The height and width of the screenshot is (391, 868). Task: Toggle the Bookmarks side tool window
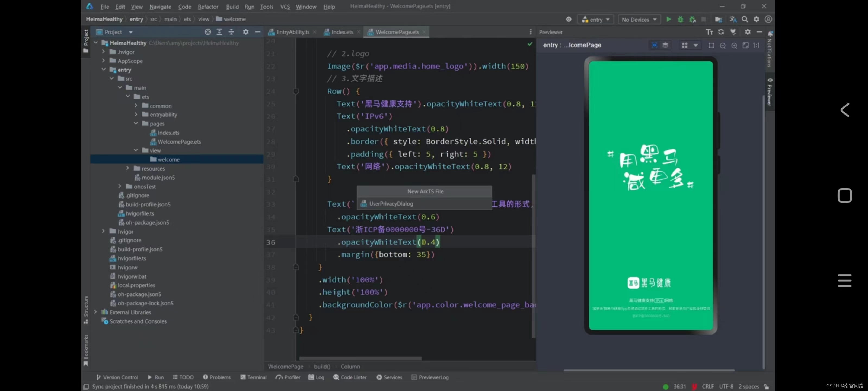point(86,350)
